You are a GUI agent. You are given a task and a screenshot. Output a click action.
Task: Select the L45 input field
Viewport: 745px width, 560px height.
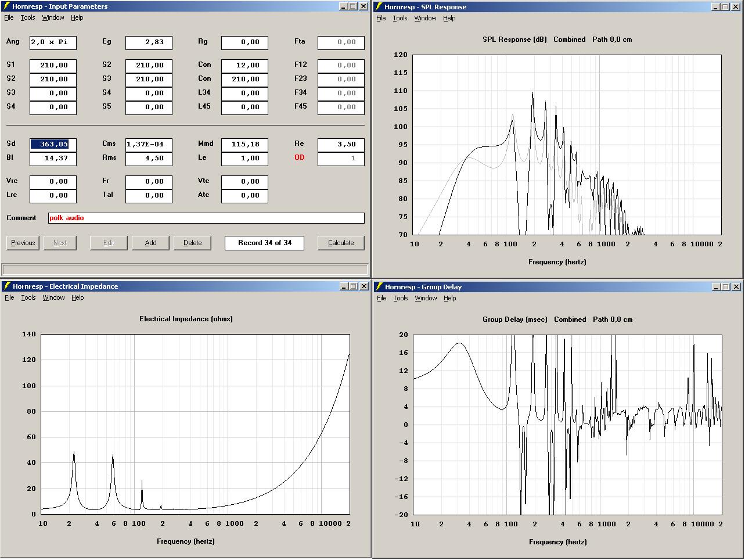[x=244, y=107]
